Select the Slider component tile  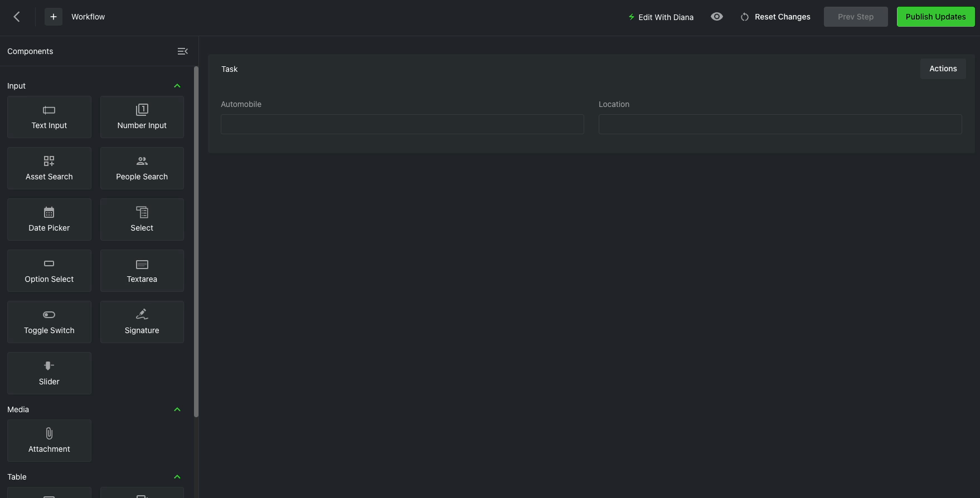49,373
